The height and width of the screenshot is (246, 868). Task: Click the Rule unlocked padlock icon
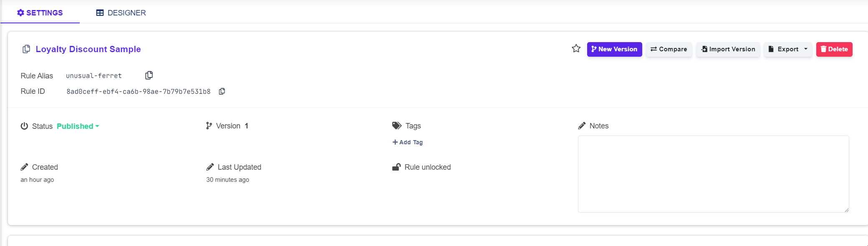[x=396, y=167]
